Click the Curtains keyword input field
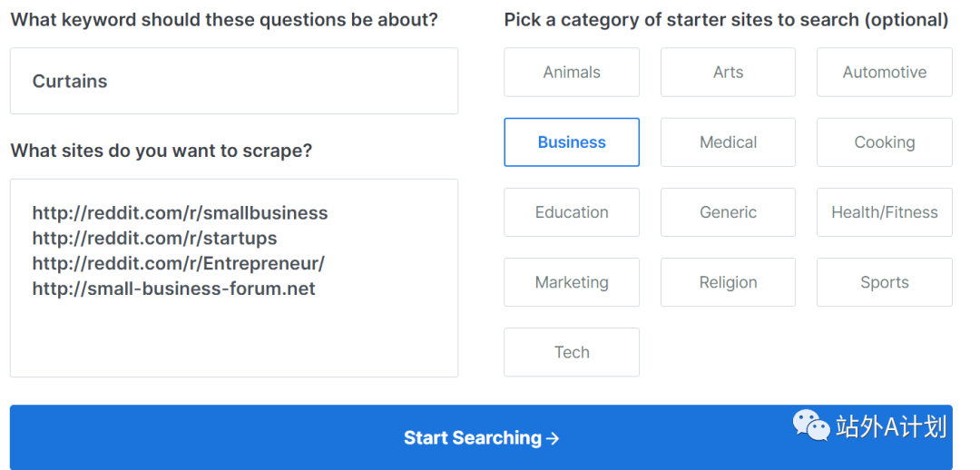 (233, 82)
